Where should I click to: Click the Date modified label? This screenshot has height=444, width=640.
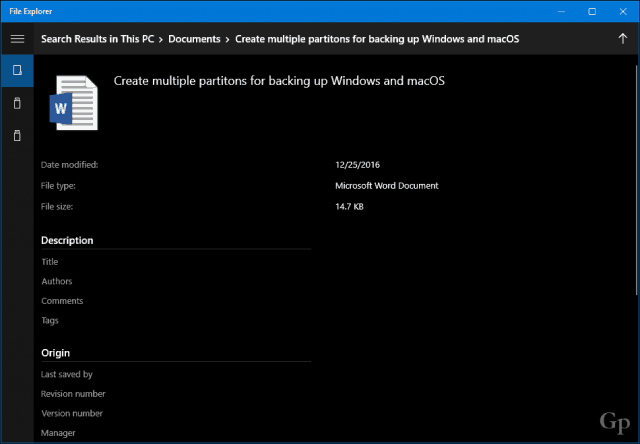tap(69, 165)
